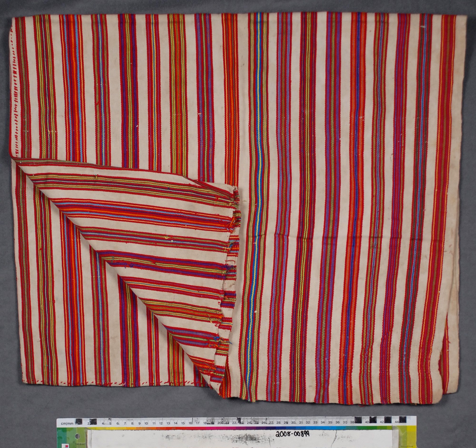
Task: Click the 10 cm mark on ruler
Action: click(146, 423)
